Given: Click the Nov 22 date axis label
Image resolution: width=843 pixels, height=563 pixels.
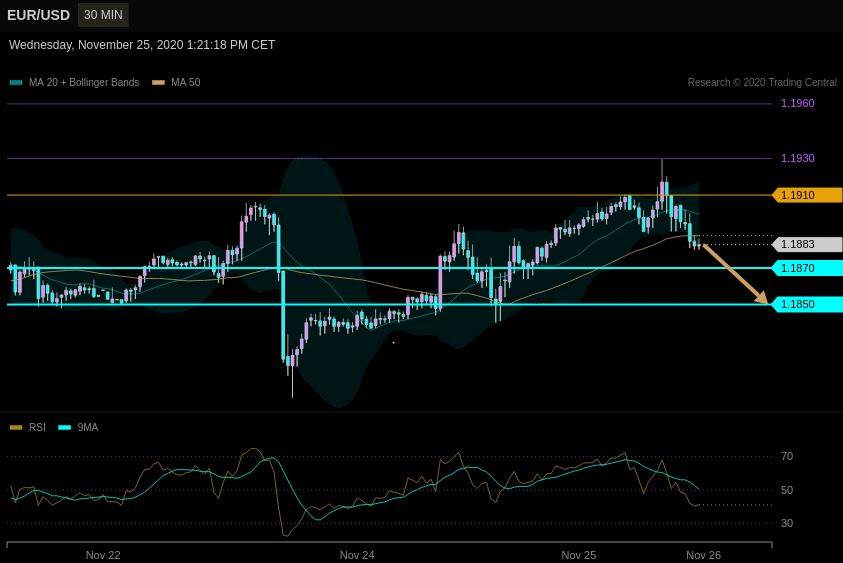Looking at the screenshot, I should click(103, 555).
